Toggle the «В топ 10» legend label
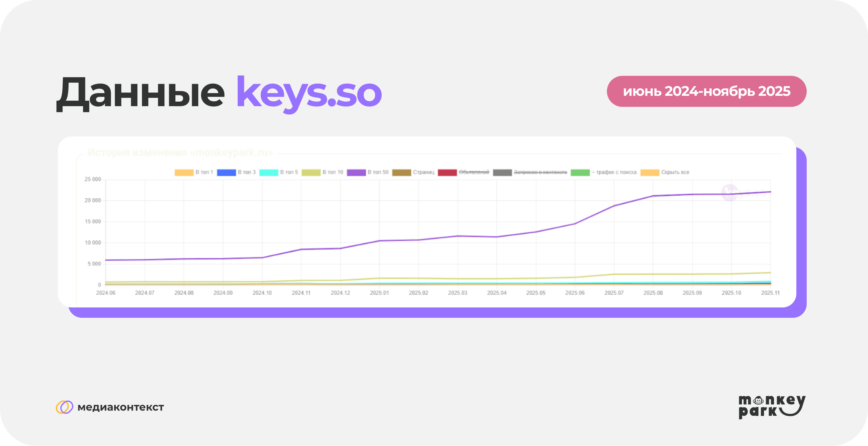The height and width of the screenshot is (446, 868). point(332,172)
